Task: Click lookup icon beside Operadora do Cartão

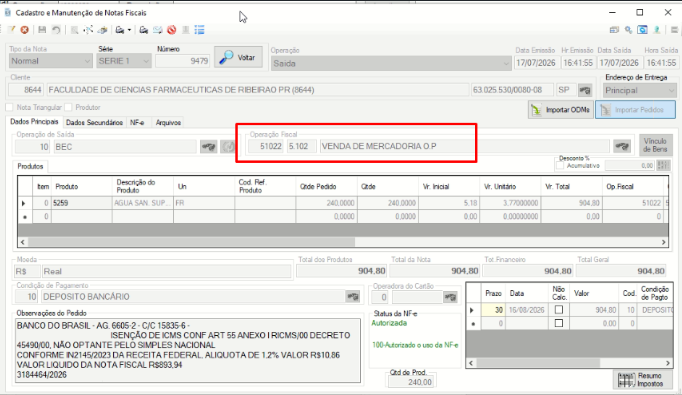Action: coord(451,297)
